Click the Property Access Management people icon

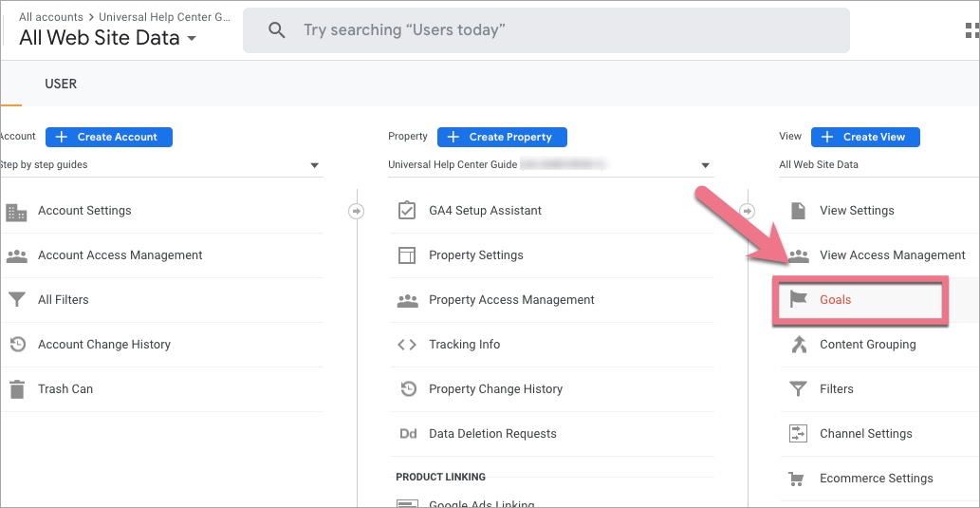[x=408, y=300]
